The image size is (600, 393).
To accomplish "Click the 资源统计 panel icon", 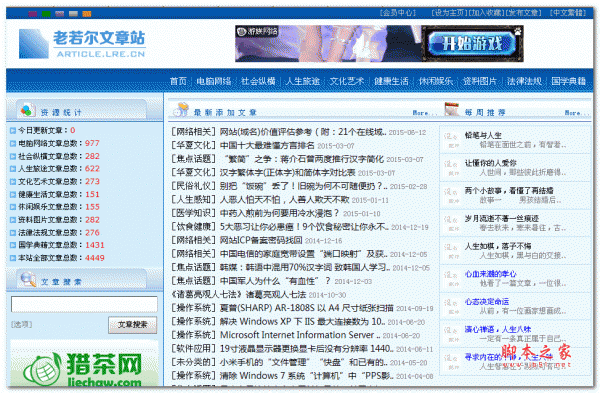I will [x=28, y=110].
